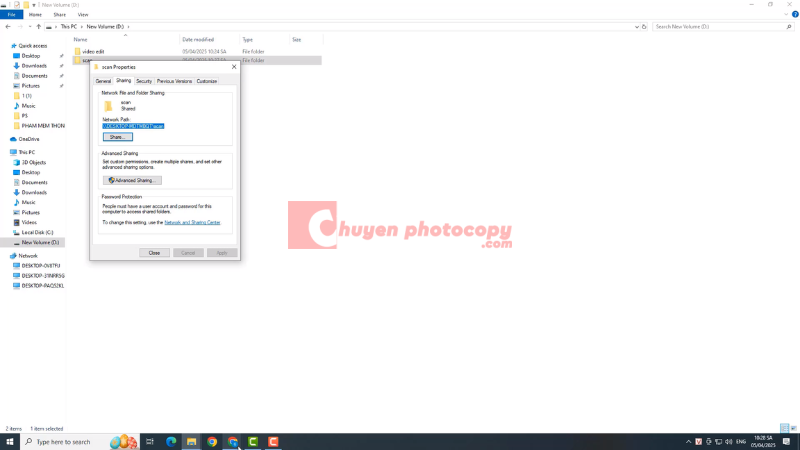Click the Share... button

118,137
